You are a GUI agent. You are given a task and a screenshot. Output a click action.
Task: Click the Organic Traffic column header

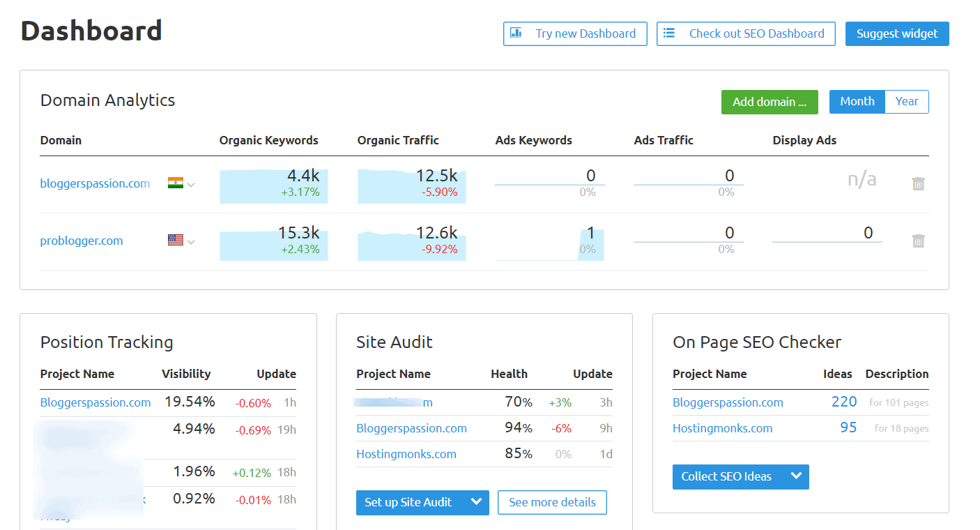[x=398, y=140]
